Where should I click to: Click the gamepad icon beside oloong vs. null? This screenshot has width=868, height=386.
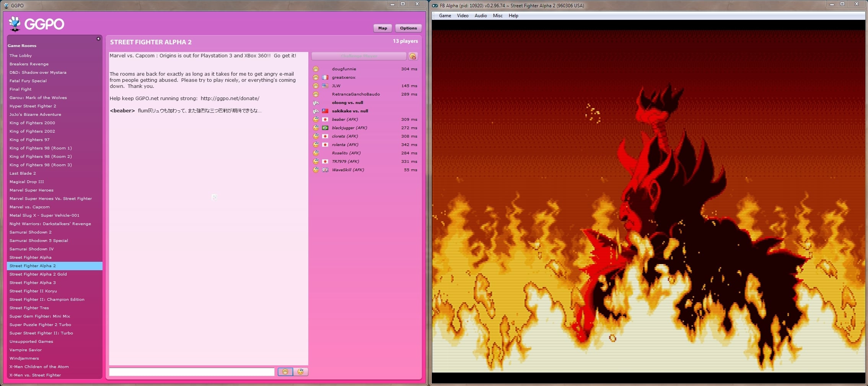pyautogui.click(x=316, y=102)
